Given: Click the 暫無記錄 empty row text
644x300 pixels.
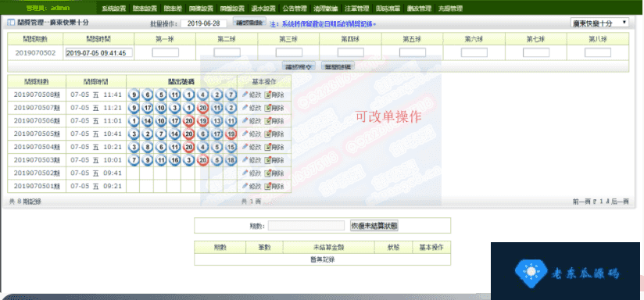Looking at the screenshot, I should tap(323, 260).
